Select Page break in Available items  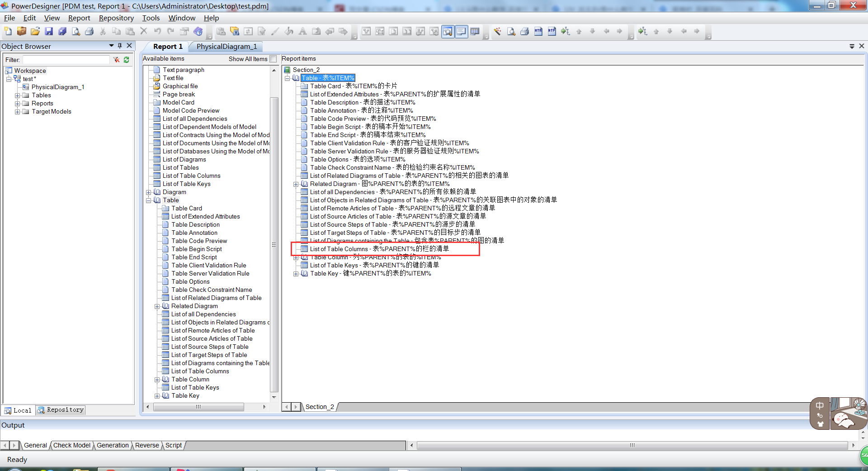click(179, 94)
